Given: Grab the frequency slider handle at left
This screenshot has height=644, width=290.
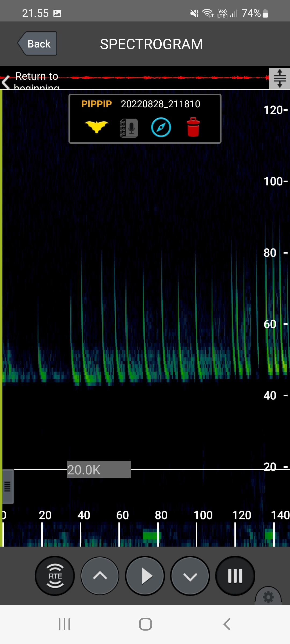Looking at the screenshot, I should click(x=8, y=486).
